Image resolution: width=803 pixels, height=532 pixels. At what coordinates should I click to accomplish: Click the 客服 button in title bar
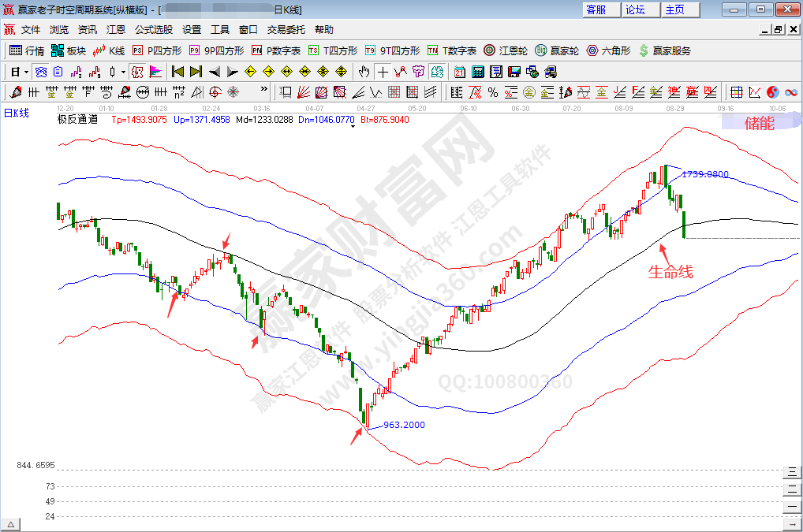click(596, 9)
